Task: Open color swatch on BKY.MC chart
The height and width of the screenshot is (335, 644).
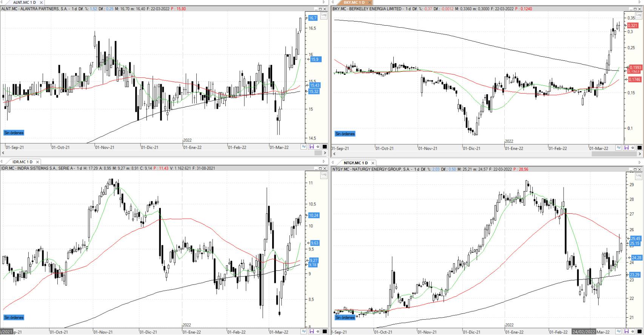Action: (x=639, y=148)
